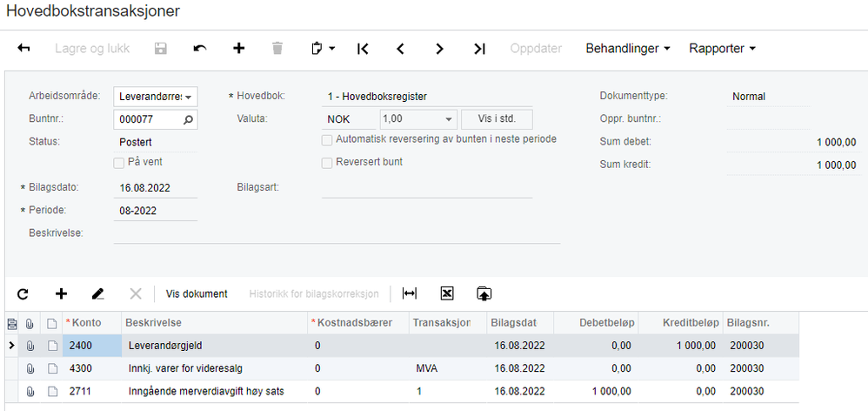Click the Vis dokument button

point(197,293)
